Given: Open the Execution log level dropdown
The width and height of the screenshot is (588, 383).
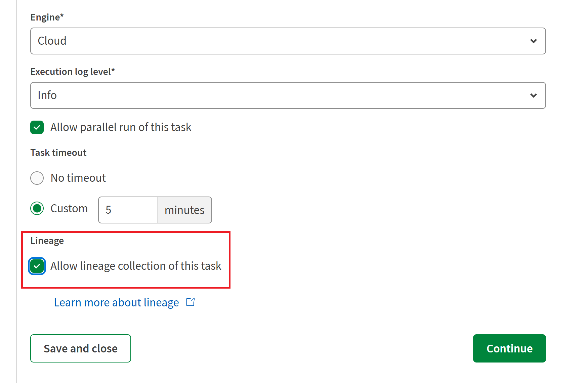Looking at the screenshot, I should pos(288,95).
